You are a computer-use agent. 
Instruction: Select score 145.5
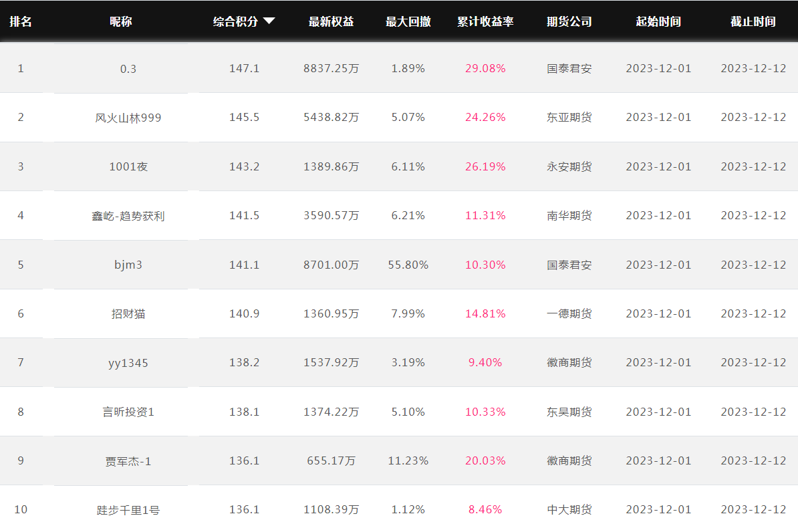(x=245, y=117)
